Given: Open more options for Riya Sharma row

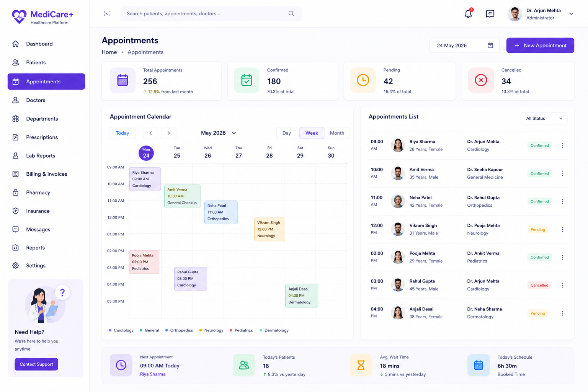Looking at the screenshot, I should coord(562,145).
